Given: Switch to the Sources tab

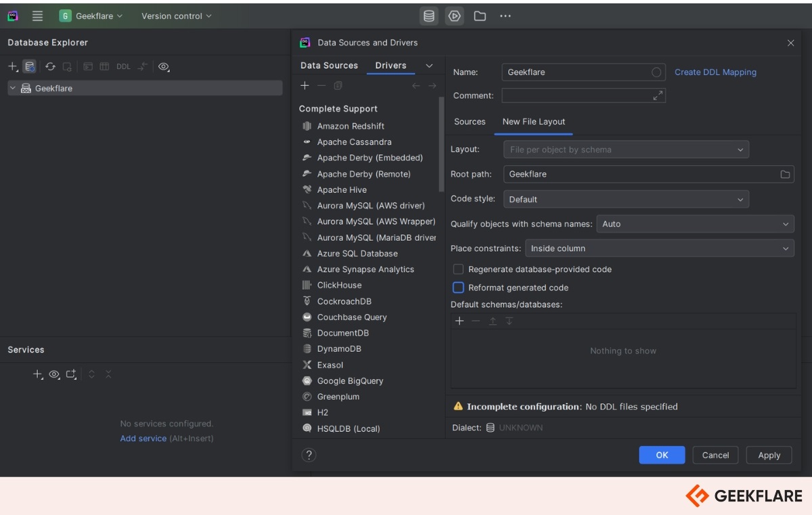Looking at the screenshot, I should pos(470,122).
